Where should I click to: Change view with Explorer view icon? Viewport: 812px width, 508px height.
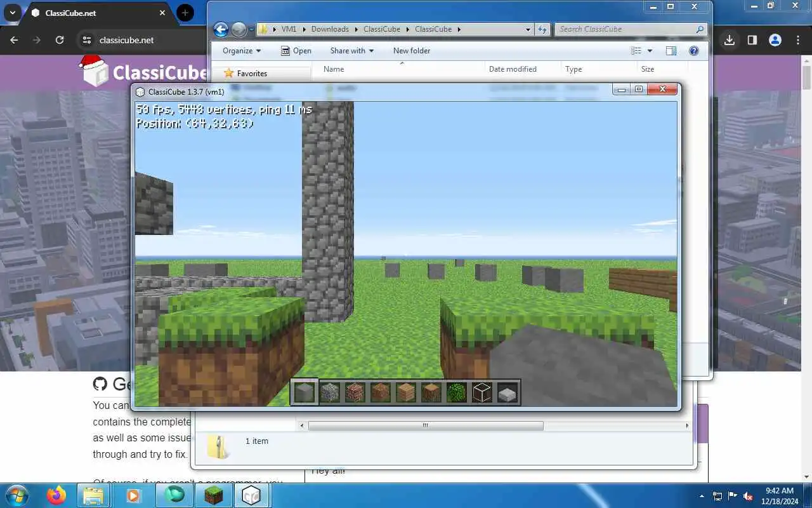[x=636, y=51]
